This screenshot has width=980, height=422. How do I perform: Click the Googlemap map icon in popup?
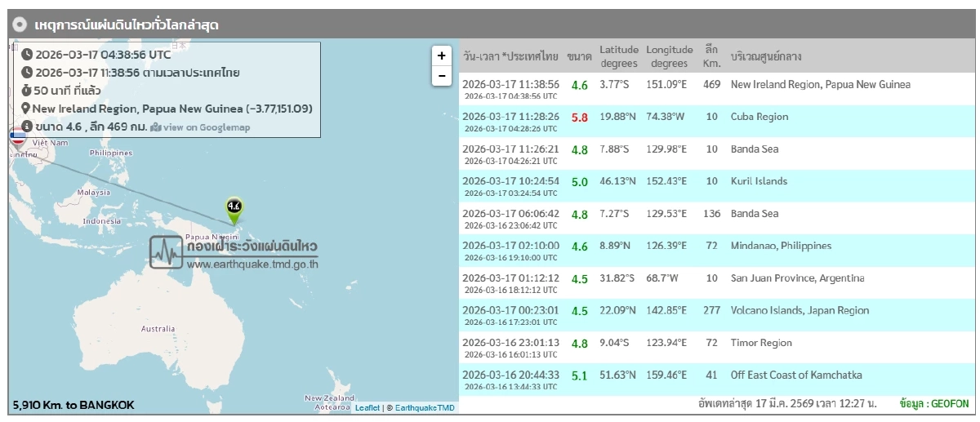coord(156,127)
